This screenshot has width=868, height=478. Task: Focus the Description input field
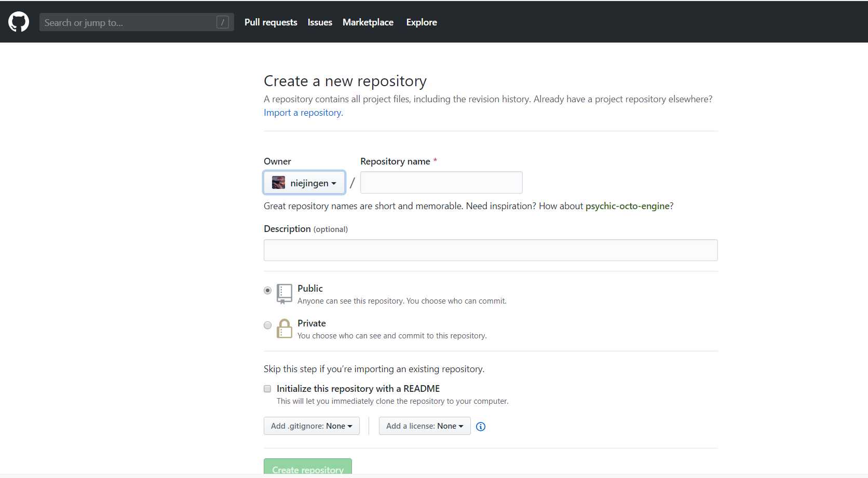coord(491,250)
